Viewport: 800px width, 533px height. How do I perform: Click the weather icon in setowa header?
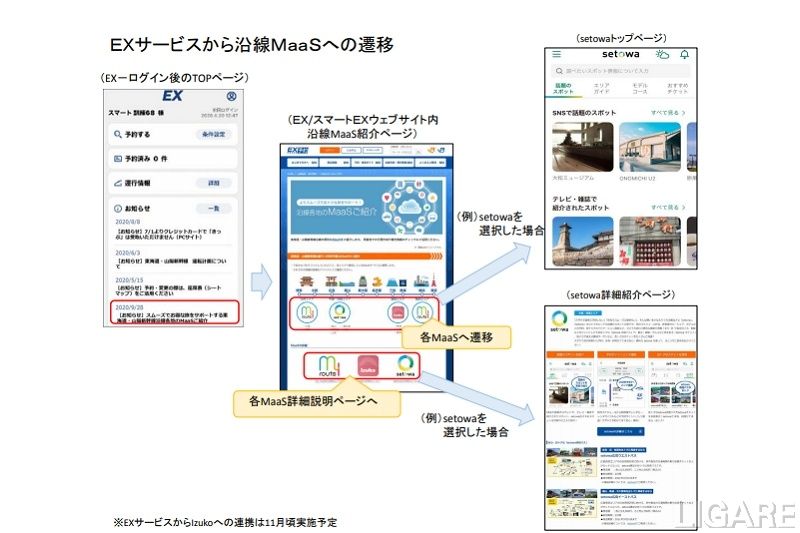662,54
